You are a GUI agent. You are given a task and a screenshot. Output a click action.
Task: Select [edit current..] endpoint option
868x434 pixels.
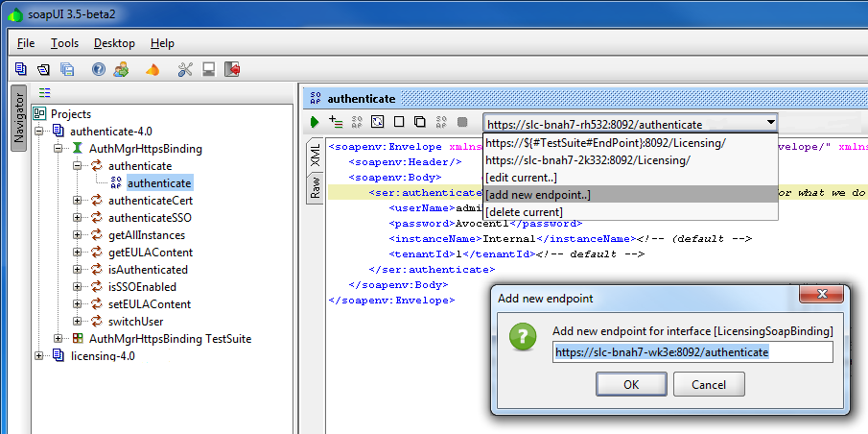click(x=630, y=178)
